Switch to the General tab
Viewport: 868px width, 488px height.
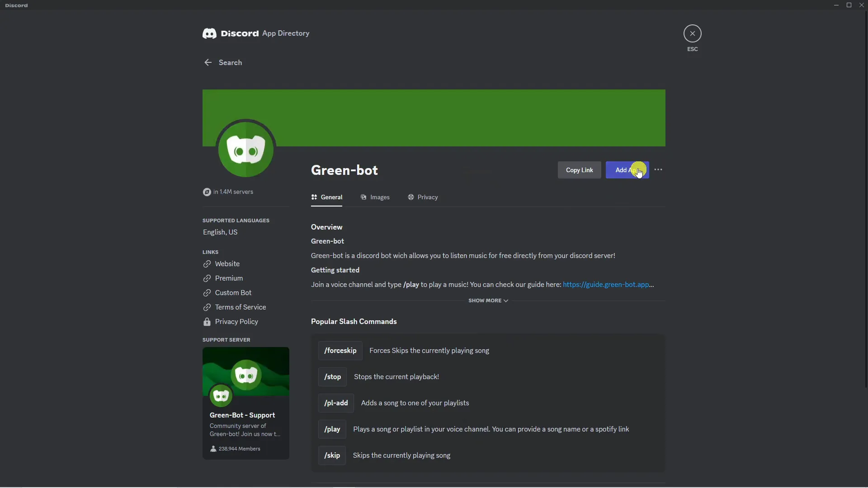click(326, 197)
